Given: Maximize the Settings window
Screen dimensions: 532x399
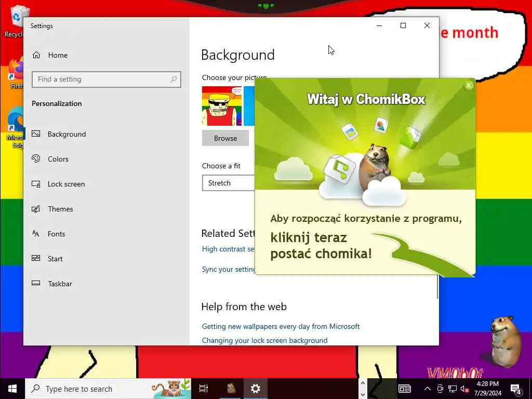Looking at the screenshot, I should [x=403, y=25].
